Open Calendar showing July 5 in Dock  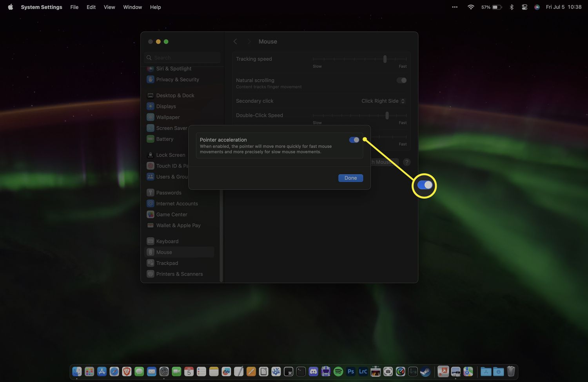[x=189, y=371]
